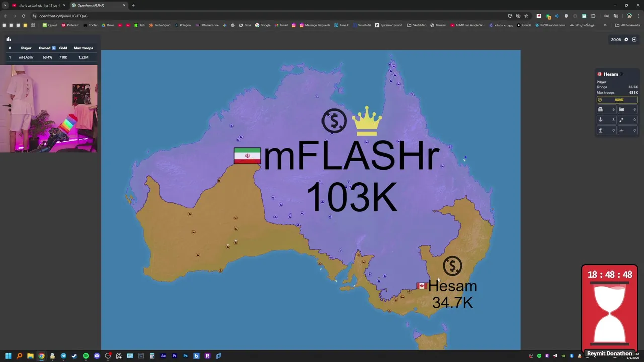The image size is (644, 362).
Task: Click the Player column header
Action: point(26,48)
